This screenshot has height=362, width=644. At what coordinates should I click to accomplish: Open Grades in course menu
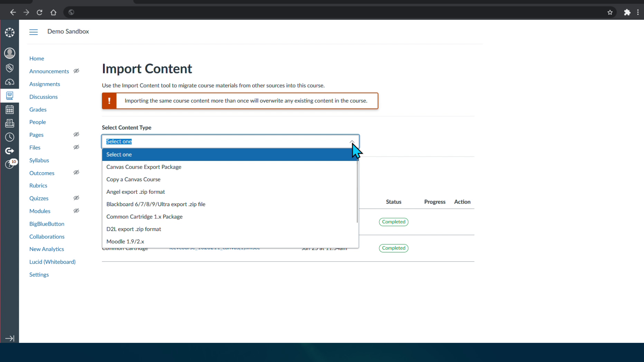pyautogui.click(x=38, y=110)
